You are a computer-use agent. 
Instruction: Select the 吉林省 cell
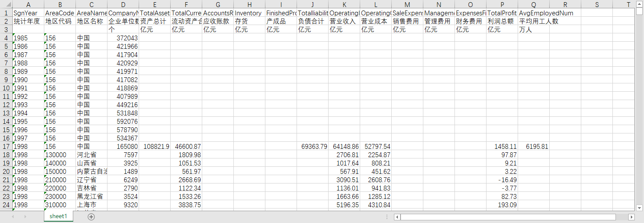[92, 188]
